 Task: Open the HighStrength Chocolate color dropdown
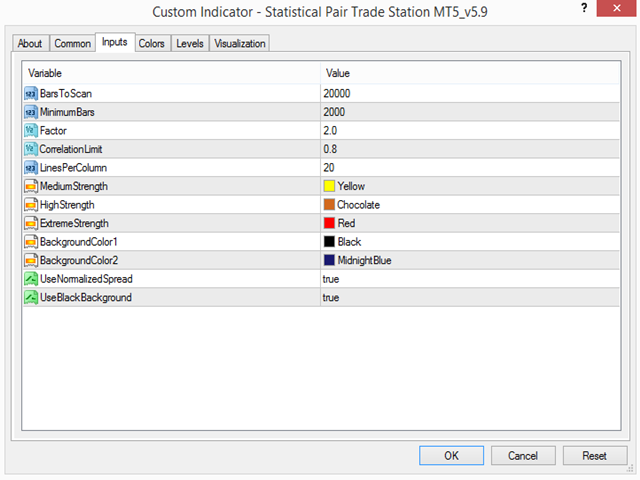358,205
